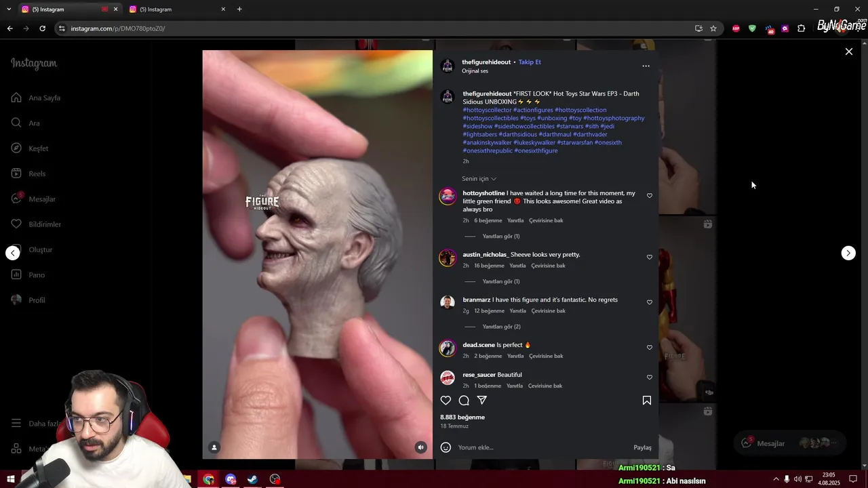Go to previous post arrow
This screenshot has height=488, width=868.
click(x=13, y=253)
